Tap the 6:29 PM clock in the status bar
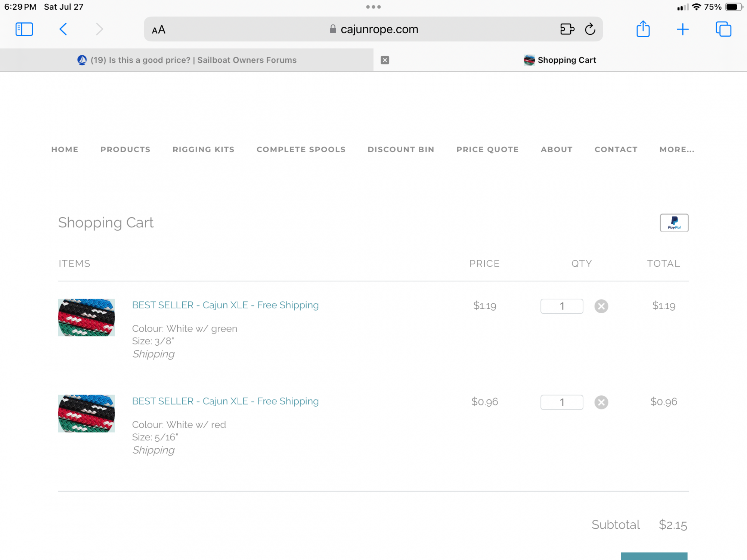Screen dimensions: 747x560 coord(20,7)
